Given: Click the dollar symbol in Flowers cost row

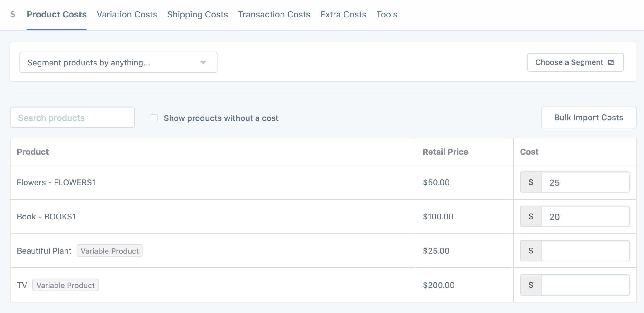Looking at the screenshot, I should (x=531, y=182).
